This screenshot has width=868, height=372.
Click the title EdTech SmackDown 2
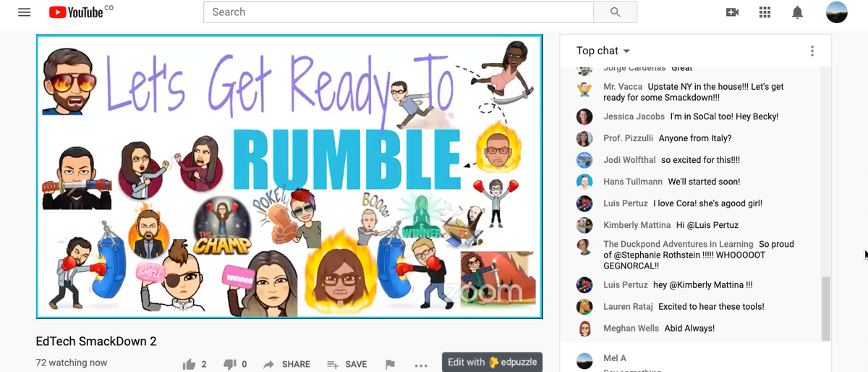click(x=96, y=342)
